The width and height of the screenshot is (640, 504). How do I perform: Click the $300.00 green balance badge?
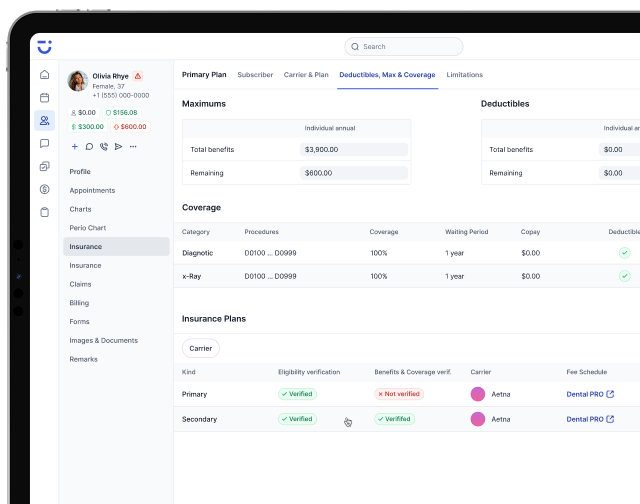[x=88, y=127]
